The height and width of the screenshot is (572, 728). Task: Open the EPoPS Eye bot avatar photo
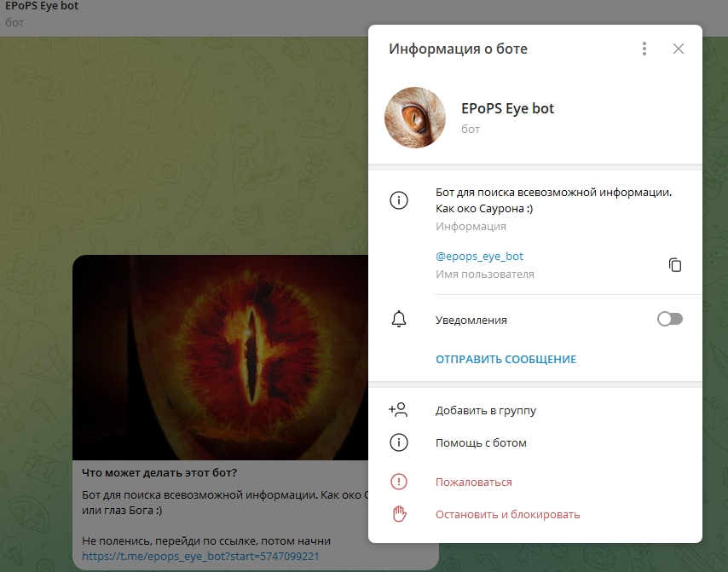[415, 118]
